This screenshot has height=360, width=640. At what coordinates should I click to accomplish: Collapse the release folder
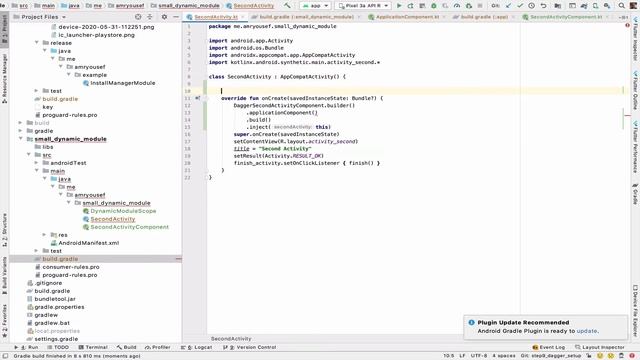tap(37, 42)
